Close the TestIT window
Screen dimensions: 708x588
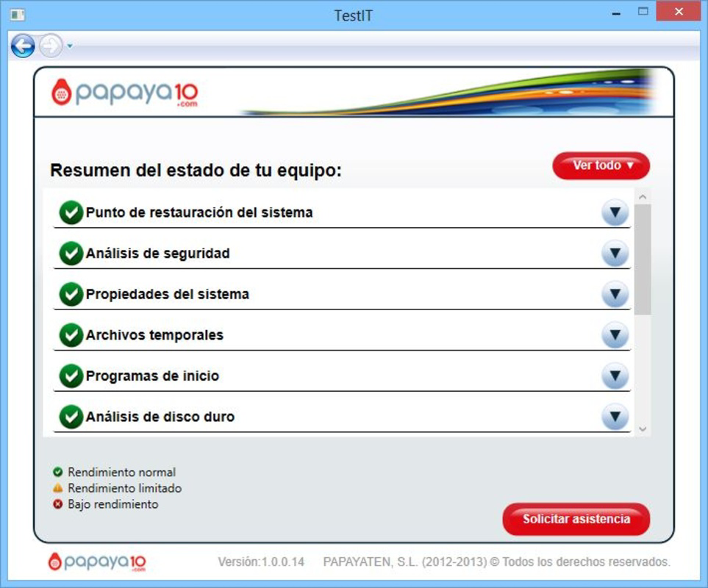point(679,11)
